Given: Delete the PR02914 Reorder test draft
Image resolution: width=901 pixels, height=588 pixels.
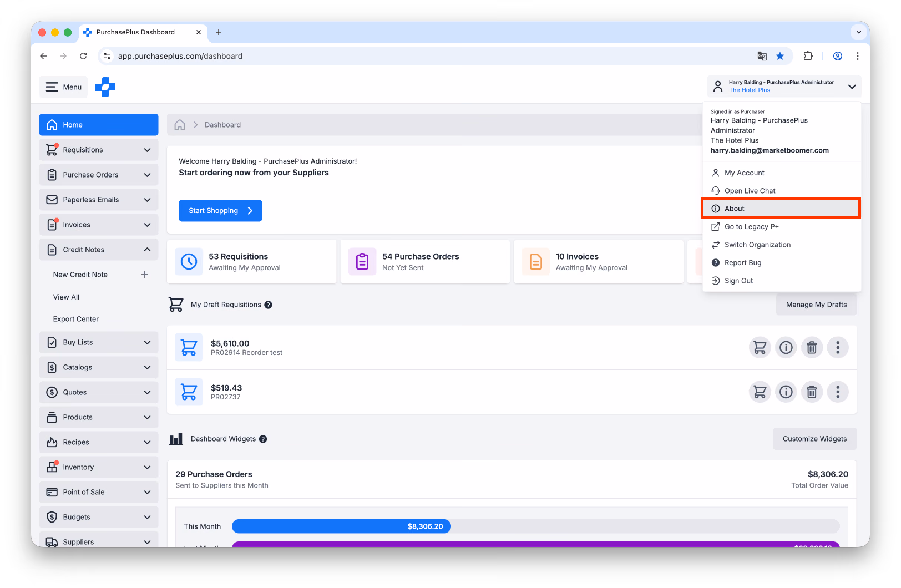Looking at the screenshot, I should pyautogui.click(x=812, y=348).
